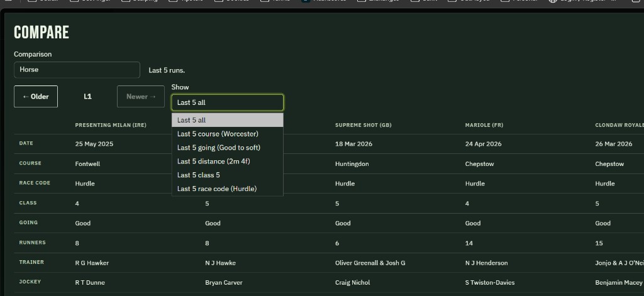This screenshot has width=644, height=296.
Task: Click the date 24 Apr 2026
Action: click(483, 144)
